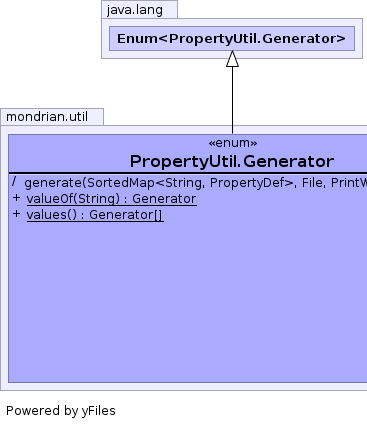Viewport: 367px width, 426px height.
Task: Open the values() : Generator[] method
Action: tap(95, 215)
